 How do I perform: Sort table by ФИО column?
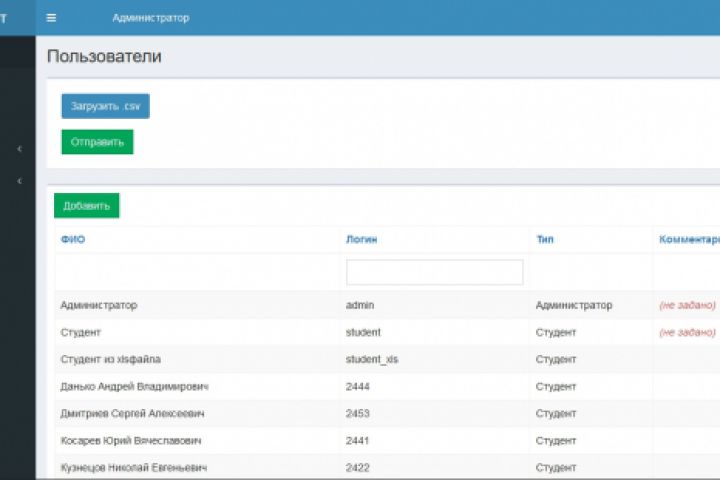pyautogui.click(x=73, y=239)
